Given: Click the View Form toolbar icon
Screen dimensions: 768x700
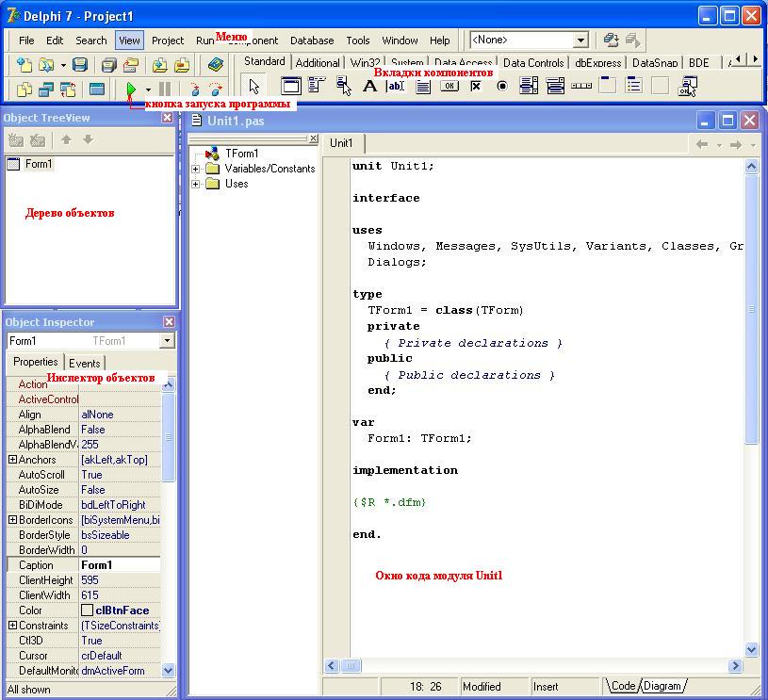Looking at the screenshot, I should [x=46, y=90].
